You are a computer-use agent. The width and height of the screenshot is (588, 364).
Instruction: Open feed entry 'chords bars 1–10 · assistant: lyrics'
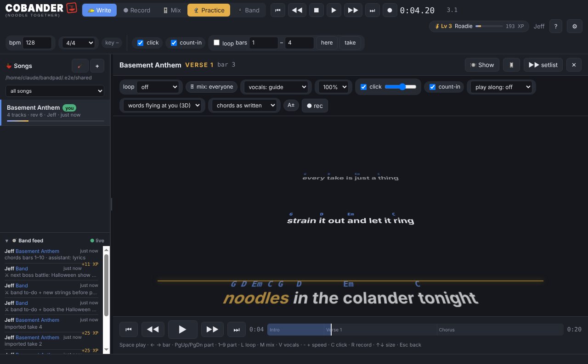pos(51,254)
